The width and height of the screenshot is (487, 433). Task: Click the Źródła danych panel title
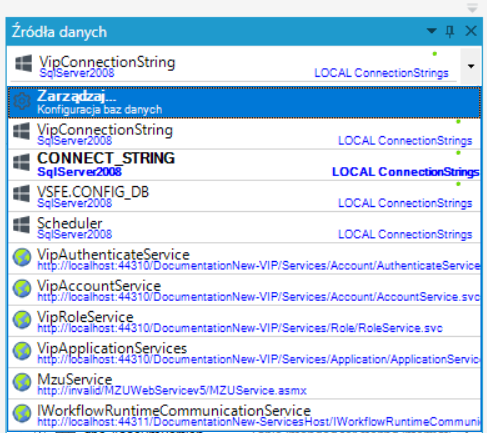(59, 32)
